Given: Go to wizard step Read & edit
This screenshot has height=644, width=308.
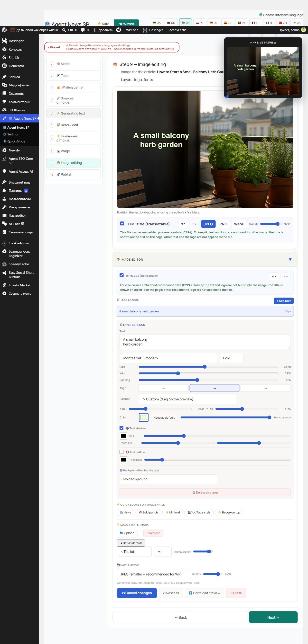Looking at the screenshot, I should tap(73, 125).
